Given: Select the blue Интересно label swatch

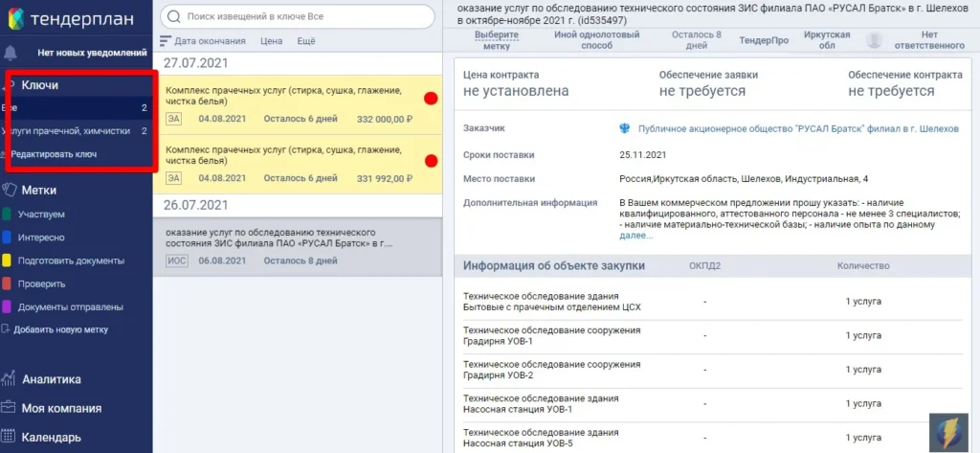Looking at the screenshot, I should (7, 238).
